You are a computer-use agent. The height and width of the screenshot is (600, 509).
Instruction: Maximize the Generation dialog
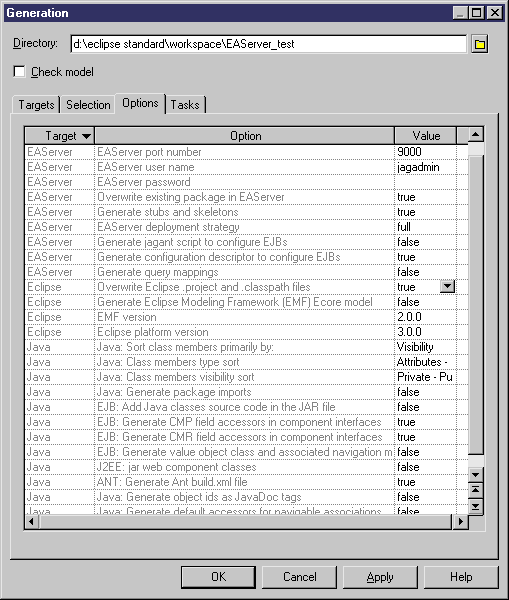pyautogui.click(x=477, y=13)
